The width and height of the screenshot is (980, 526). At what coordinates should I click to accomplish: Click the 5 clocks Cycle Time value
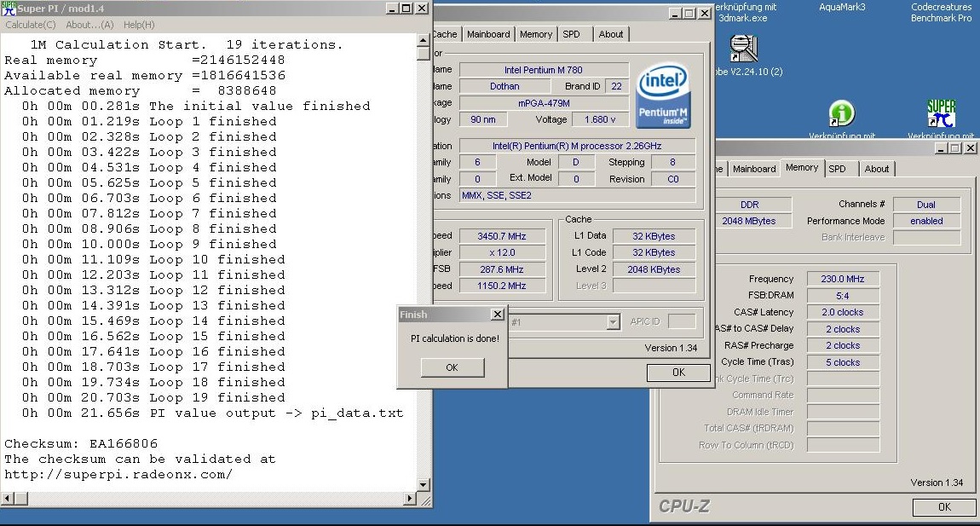click(x=843, y=363)
